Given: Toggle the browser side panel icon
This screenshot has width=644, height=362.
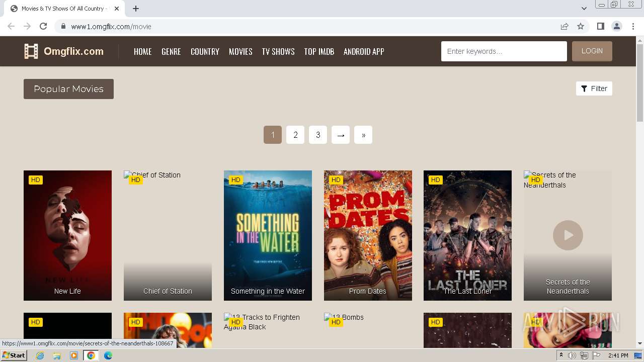Looking at the screenshot, I should [600, 26].
